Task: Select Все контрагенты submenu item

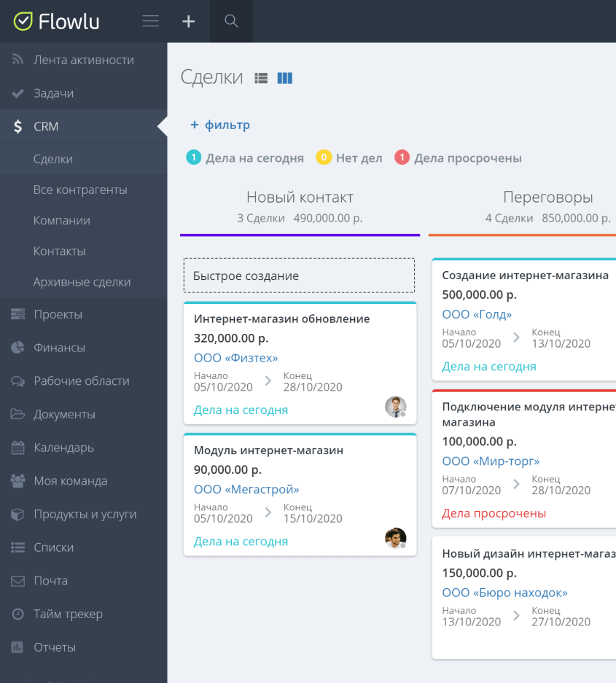Action: click(80, 190)
